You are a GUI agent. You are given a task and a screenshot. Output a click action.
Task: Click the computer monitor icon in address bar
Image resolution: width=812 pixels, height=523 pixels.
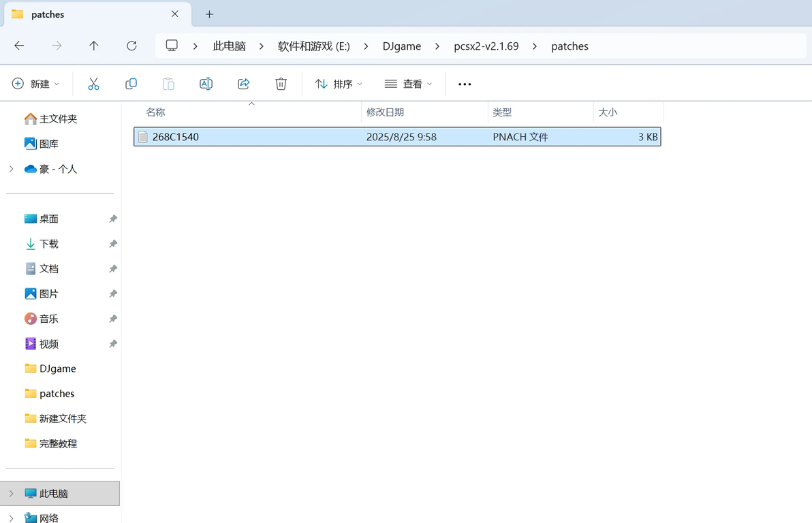pyautogui.click(x=172, y=46)
